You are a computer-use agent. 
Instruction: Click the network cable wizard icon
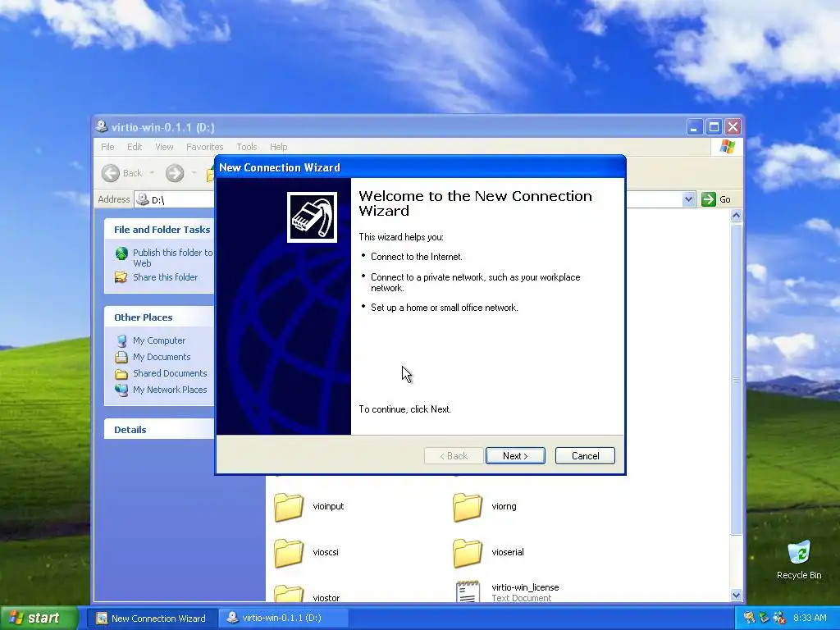pyautogui.click(x=312, y=217)
